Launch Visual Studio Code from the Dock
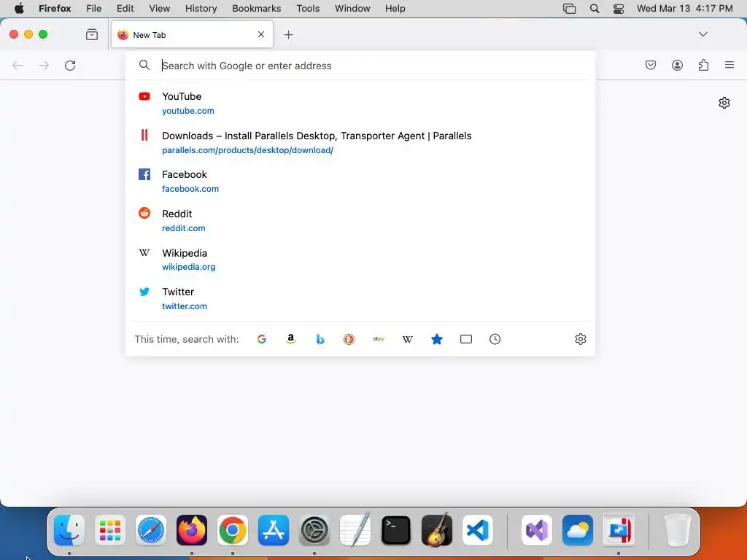747x560 pixels. point(478,530)
